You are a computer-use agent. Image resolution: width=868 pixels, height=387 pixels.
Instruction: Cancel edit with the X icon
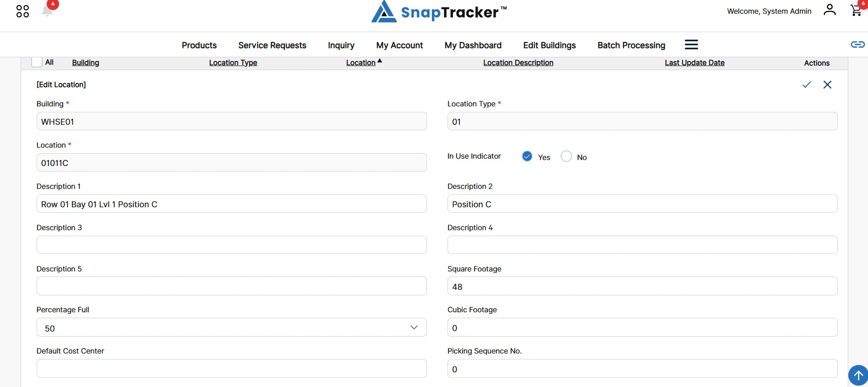point(827,84)
